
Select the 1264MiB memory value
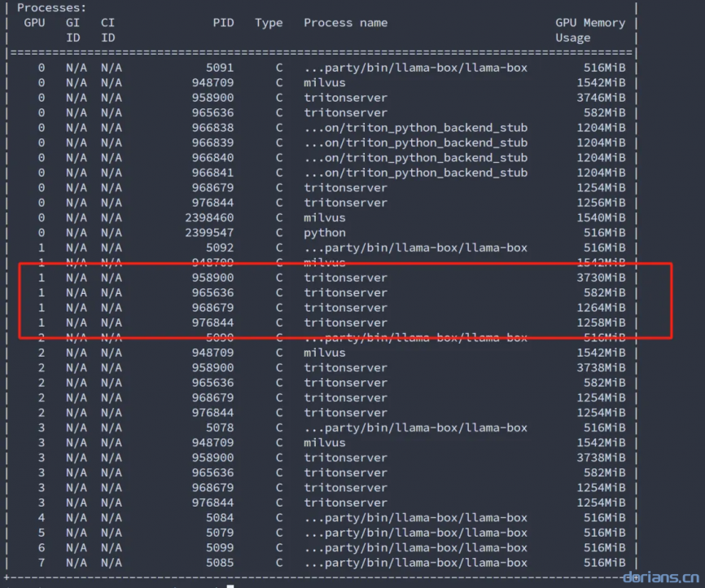click(601, 308)
